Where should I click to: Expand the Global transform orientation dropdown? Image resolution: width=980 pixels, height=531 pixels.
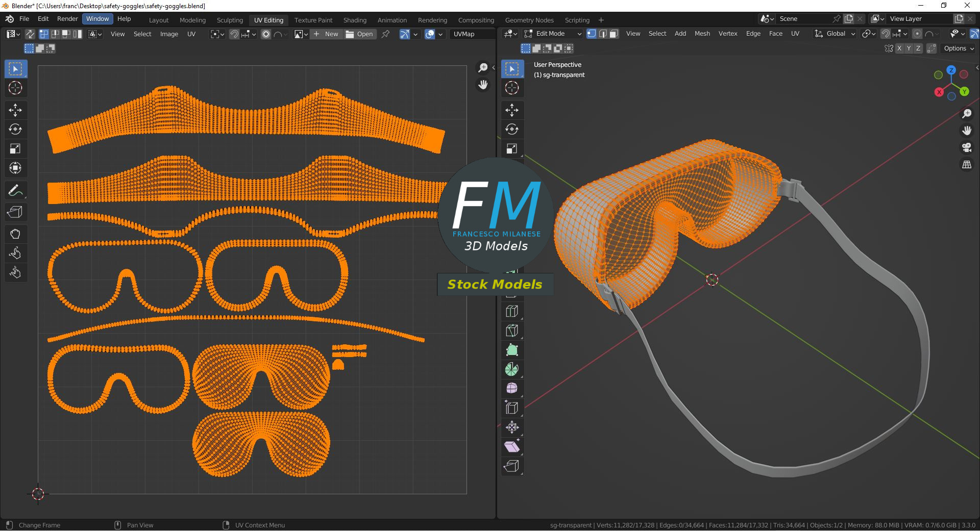[835, 34]
